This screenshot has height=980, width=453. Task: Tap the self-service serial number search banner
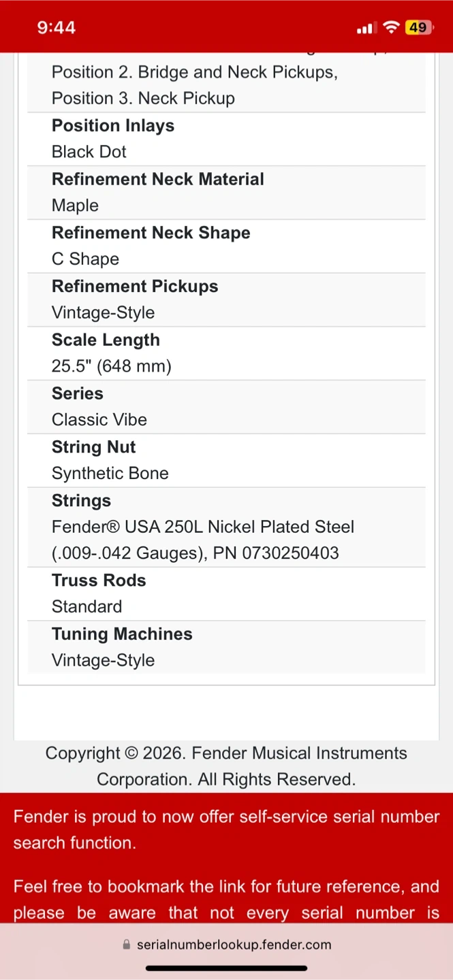(226, 830)
